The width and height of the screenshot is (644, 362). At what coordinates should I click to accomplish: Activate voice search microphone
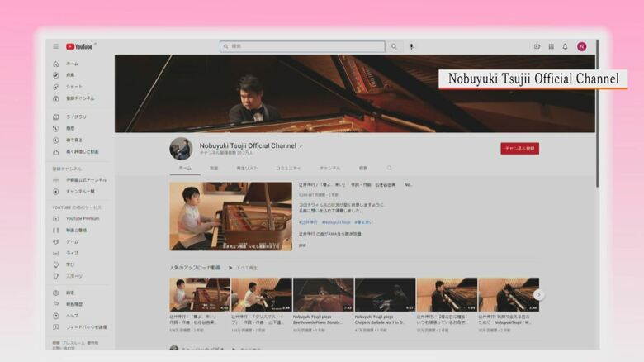point(412,47)
